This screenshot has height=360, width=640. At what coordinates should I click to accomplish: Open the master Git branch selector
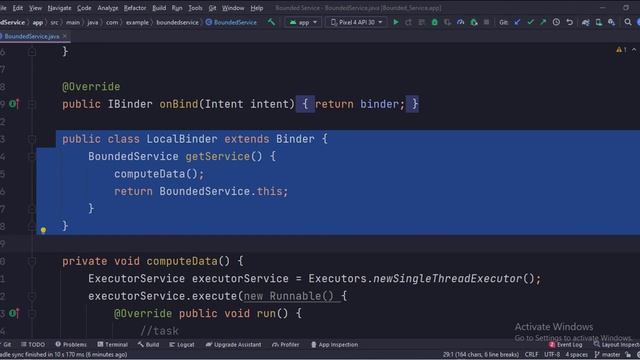click(x=608, y=354)
